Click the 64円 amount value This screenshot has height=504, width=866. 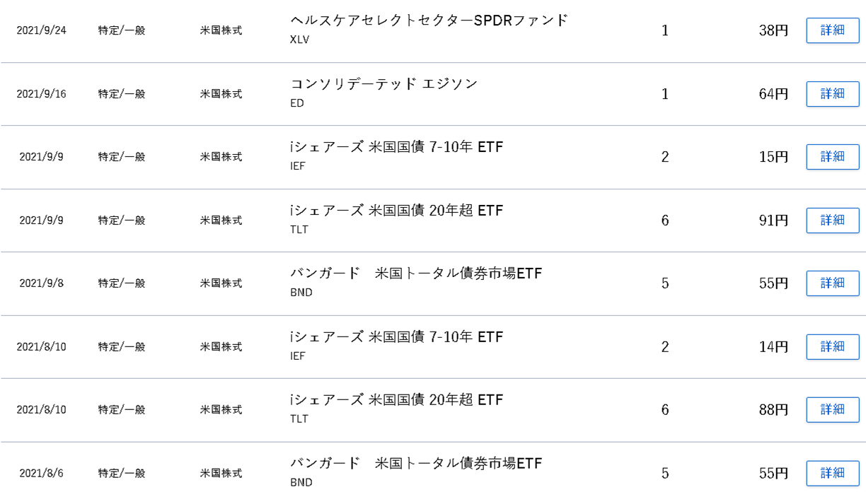773,94
